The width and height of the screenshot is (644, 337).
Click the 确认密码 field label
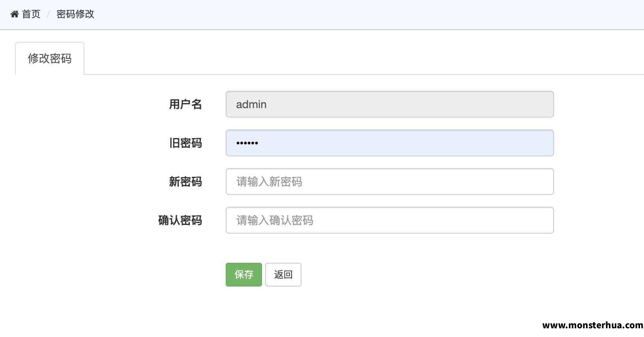(180, 220)
